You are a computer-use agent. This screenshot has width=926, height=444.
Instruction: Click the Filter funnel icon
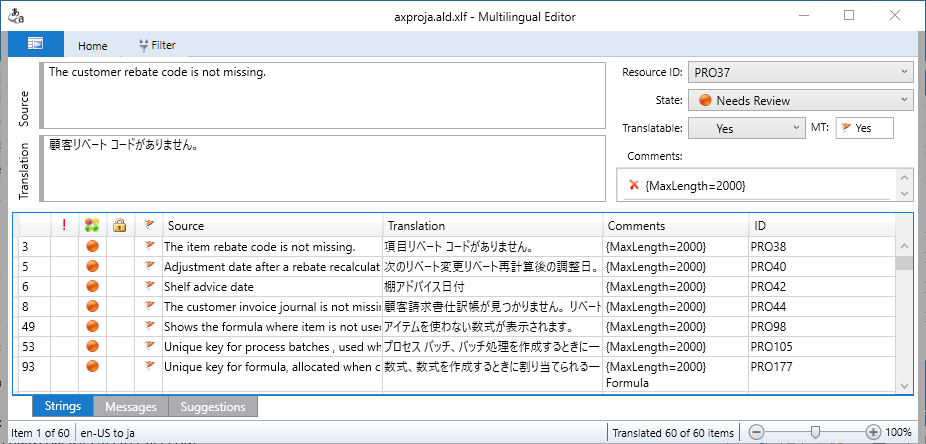coord(144,45)
